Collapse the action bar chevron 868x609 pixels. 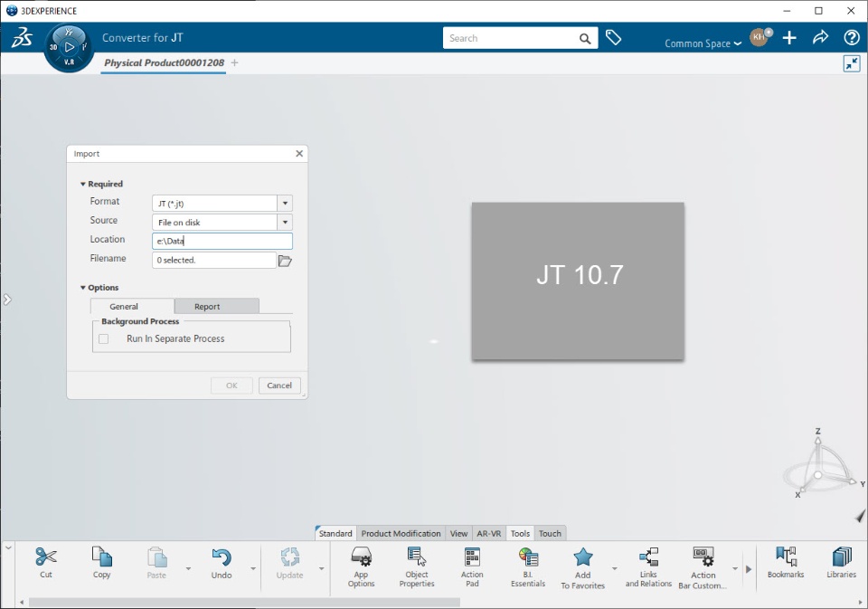point(8,547)
